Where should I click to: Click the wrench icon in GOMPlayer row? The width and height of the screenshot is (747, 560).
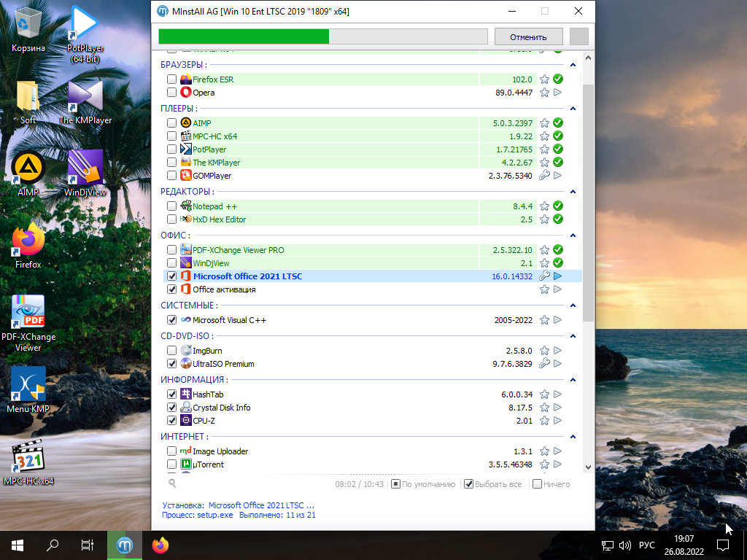(544, 176)
